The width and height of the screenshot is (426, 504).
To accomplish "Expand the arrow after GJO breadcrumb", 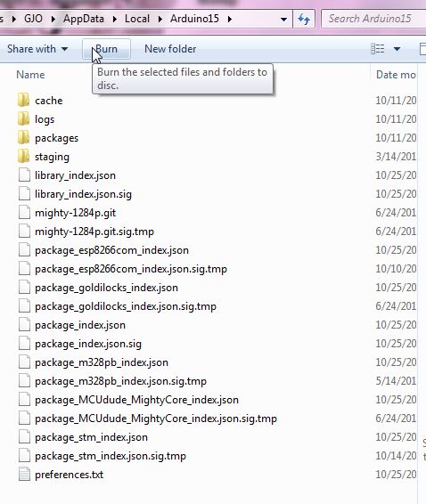I will (x=53, y=19).
